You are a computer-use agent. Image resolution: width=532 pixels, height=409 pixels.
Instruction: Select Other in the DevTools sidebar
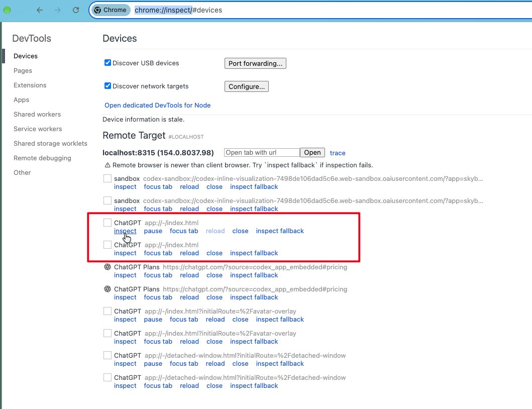coord(22,173)
